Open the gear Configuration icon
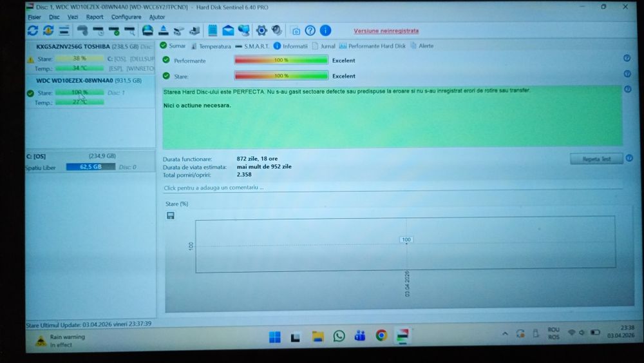The height and width of the screenshot is (363, 644). [x=261, y=30]
